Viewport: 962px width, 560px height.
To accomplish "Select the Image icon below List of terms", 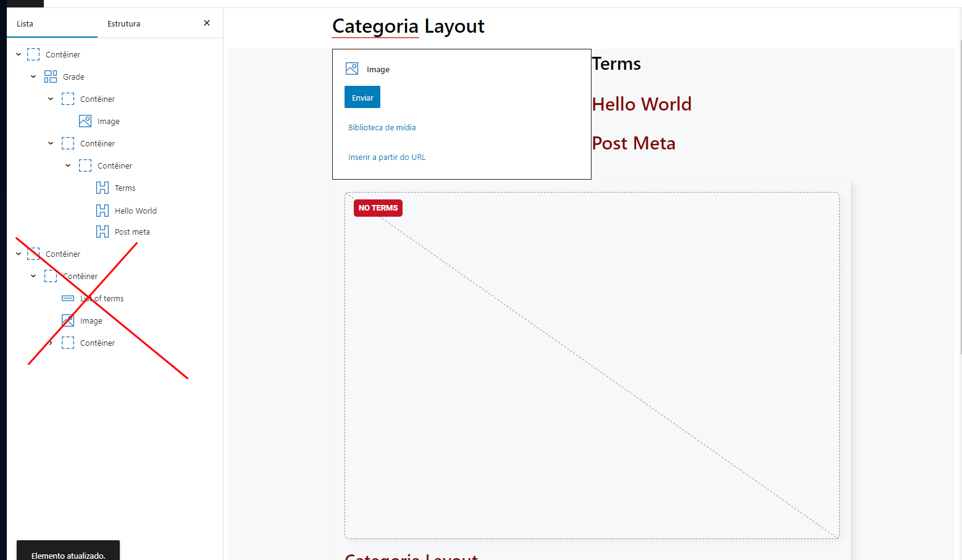I will pyautogui.click(x=68, y=320).
